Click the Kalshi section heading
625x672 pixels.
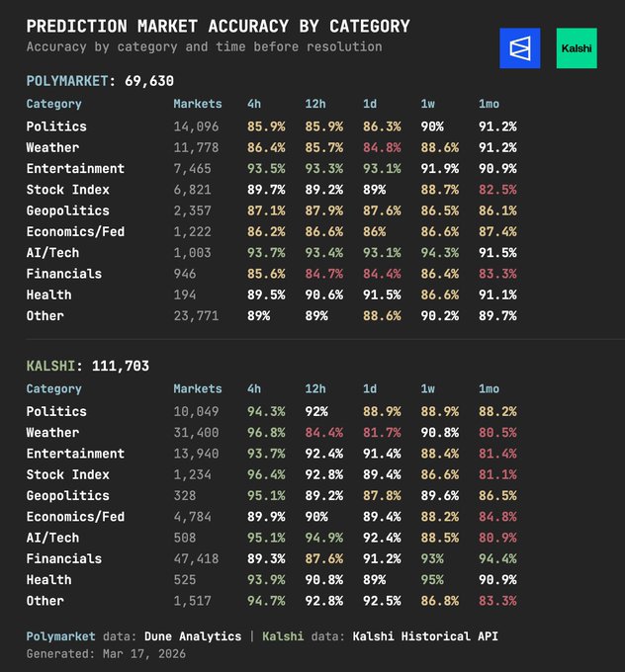click(87, 366)
